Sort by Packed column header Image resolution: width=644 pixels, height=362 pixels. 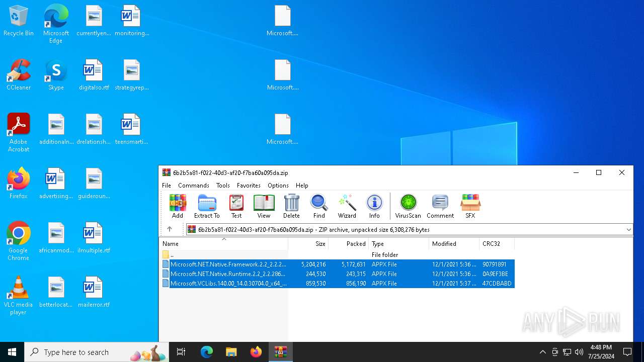349,244
